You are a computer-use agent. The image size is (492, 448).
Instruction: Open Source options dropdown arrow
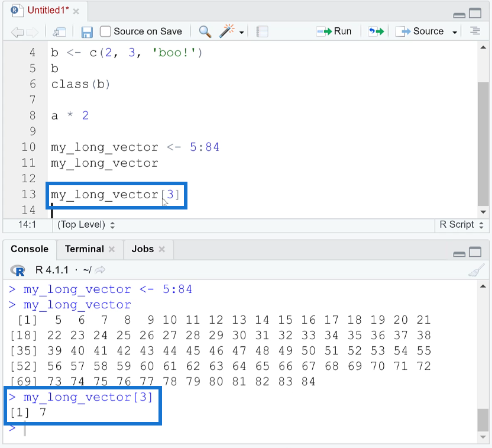[455, 33]
